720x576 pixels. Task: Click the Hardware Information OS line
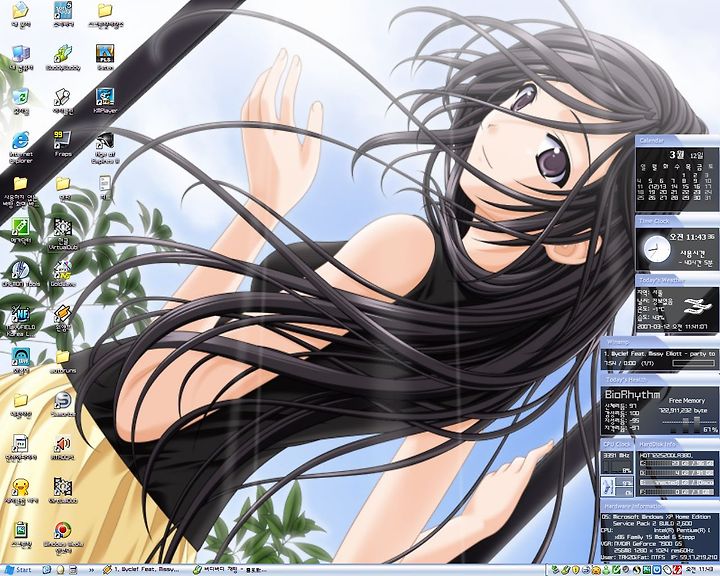click(656, 517)
